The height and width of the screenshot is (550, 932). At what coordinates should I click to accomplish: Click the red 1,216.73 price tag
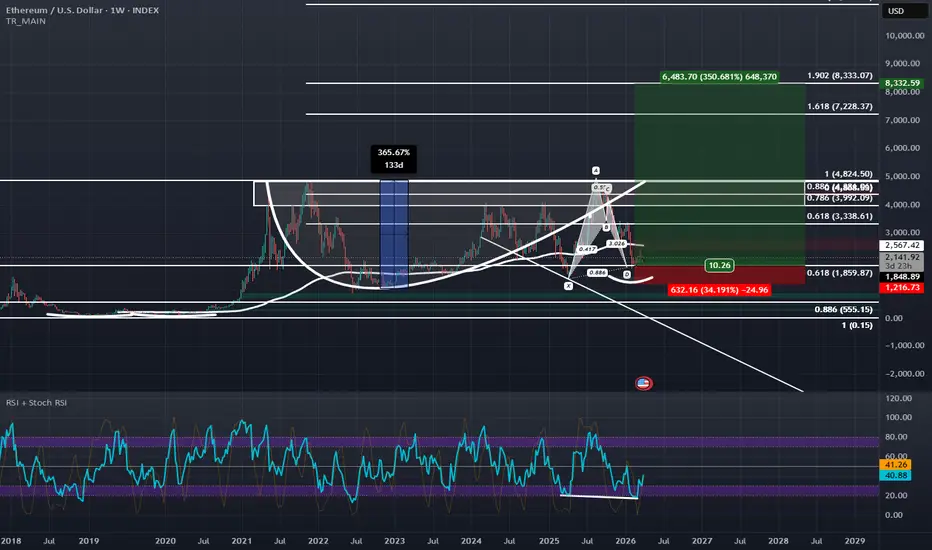[x=902, y=288]
